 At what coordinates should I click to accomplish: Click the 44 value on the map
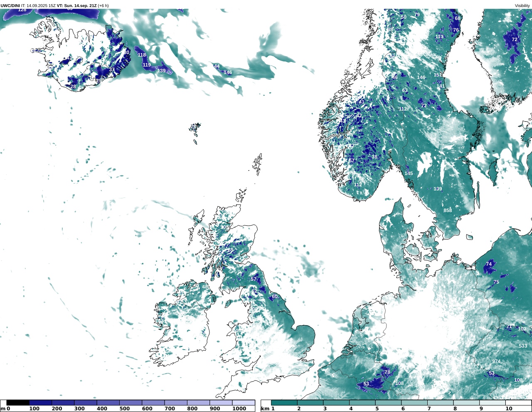217,66
